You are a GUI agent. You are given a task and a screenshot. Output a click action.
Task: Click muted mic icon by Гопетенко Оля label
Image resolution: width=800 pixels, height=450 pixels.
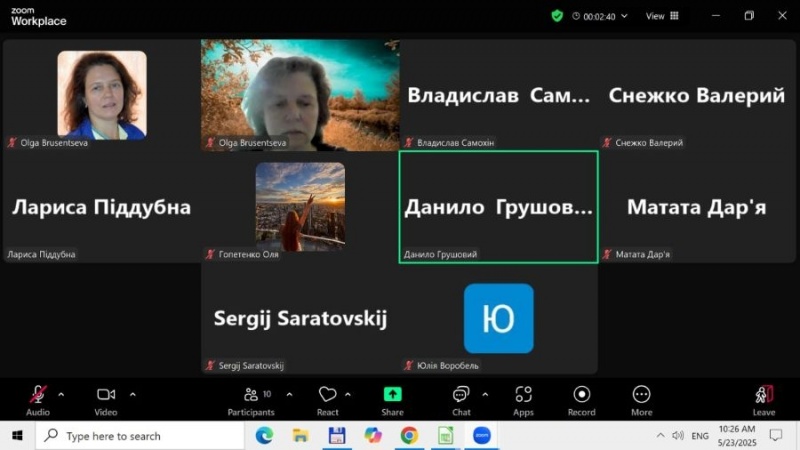210,254
